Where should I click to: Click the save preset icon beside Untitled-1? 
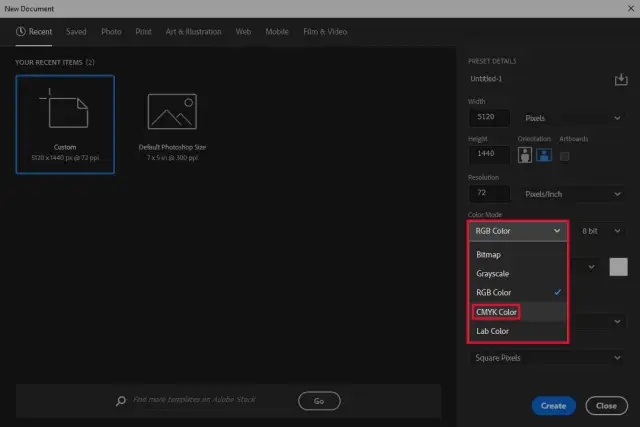619,79
